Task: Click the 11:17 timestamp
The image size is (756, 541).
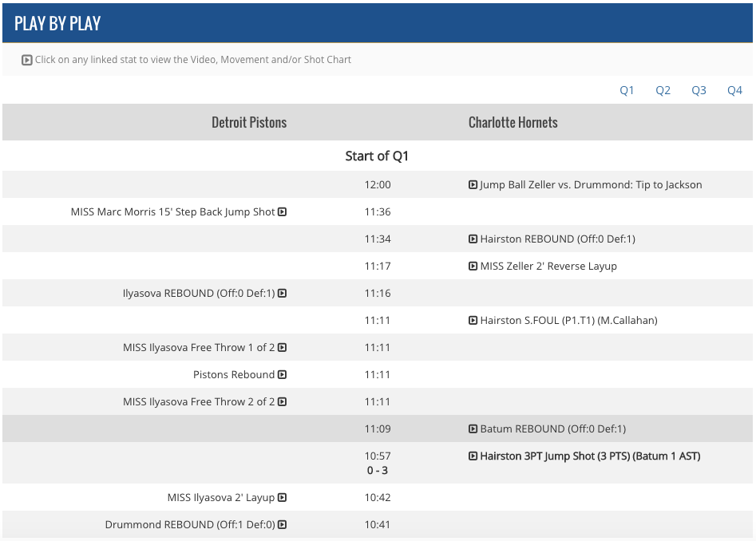Action: click(378, 266)
